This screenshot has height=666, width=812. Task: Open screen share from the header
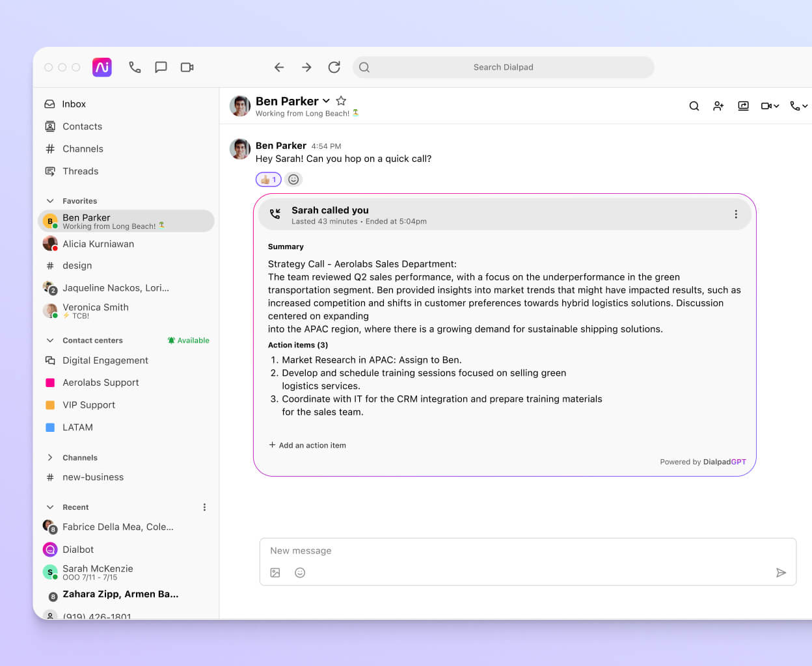click(x=743, y=105)
